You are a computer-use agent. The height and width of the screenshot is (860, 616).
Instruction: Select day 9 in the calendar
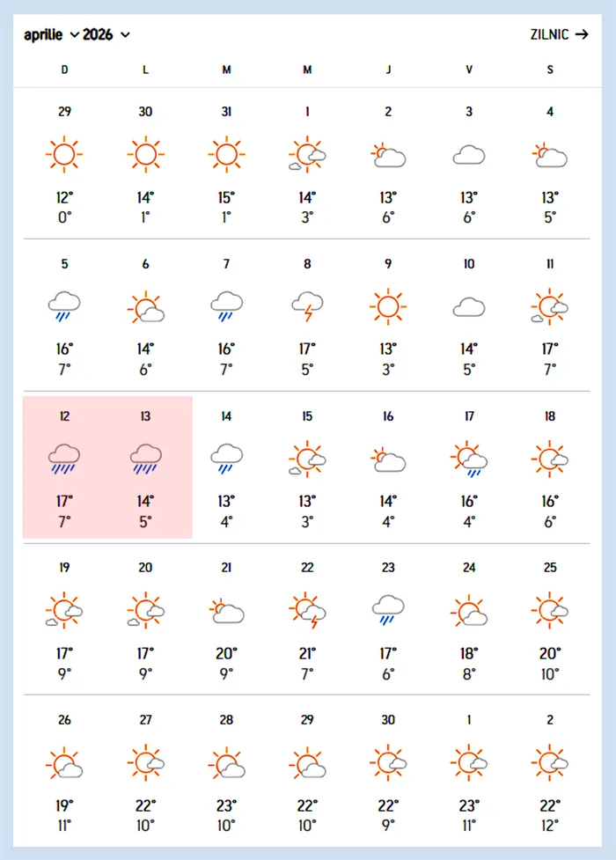pos(388,264)
